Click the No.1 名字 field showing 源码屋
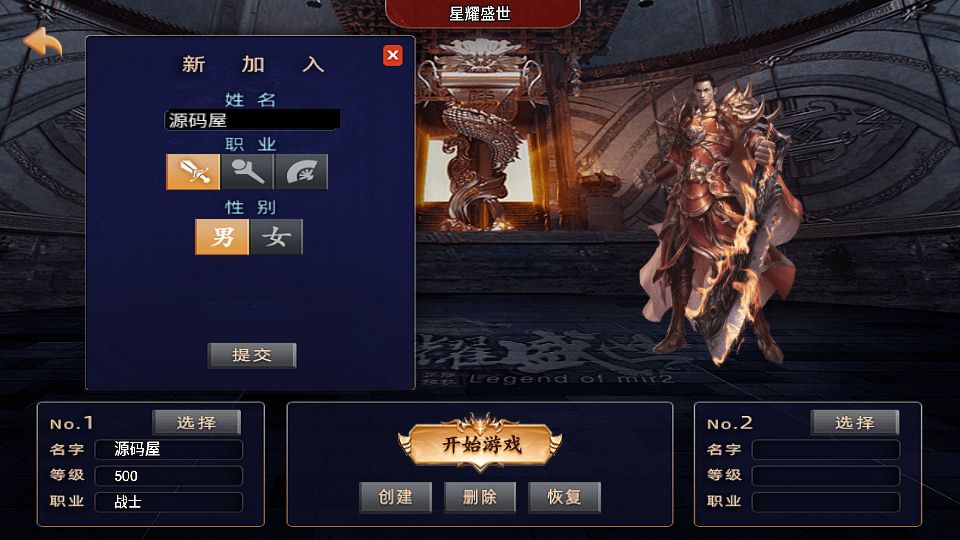960x540 pixels. click(169, 449)
